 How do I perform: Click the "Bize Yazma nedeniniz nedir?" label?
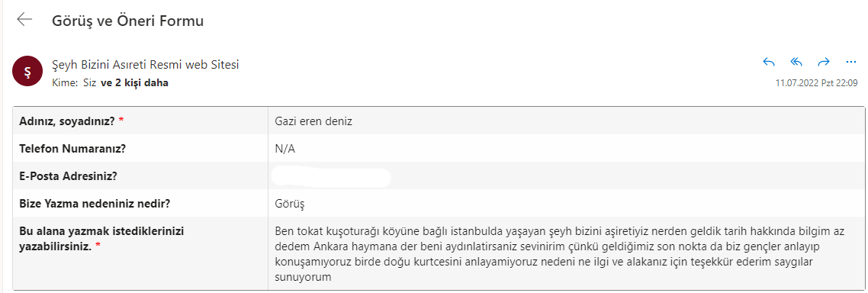coord(94,203)
